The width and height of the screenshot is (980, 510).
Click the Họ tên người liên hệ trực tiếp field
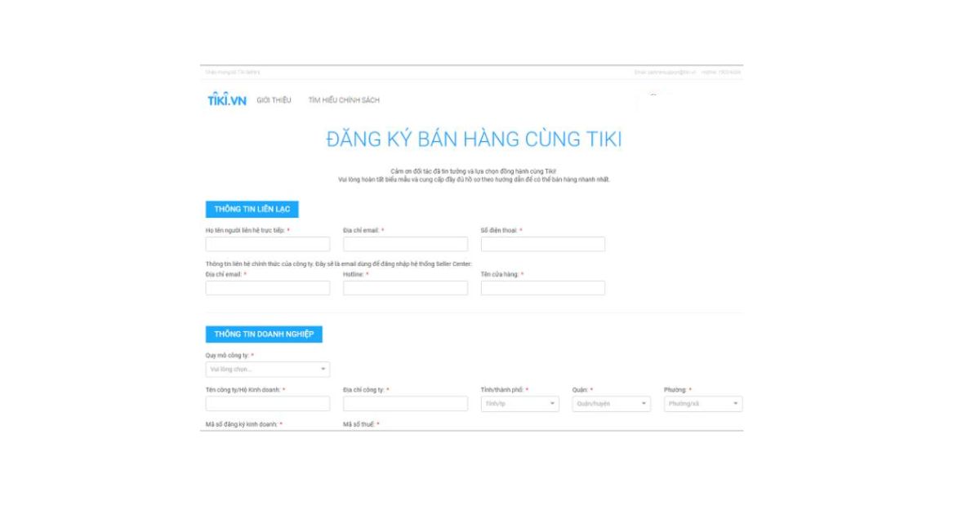coord(268,244)
